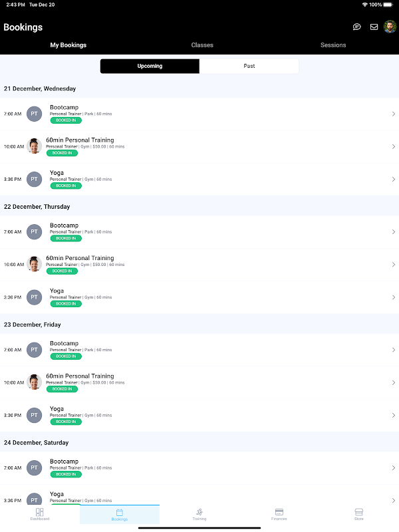Open 21 December Yoga booking
The height and width of the screenshot is (532, 399).
199,179
